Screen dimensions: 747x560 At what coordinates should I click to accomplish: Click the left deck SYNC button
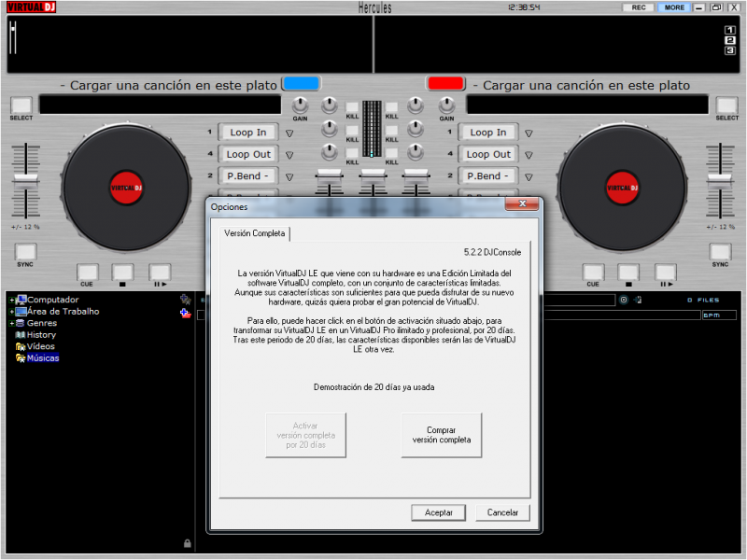pyautogui.click(x=25, y=252)
